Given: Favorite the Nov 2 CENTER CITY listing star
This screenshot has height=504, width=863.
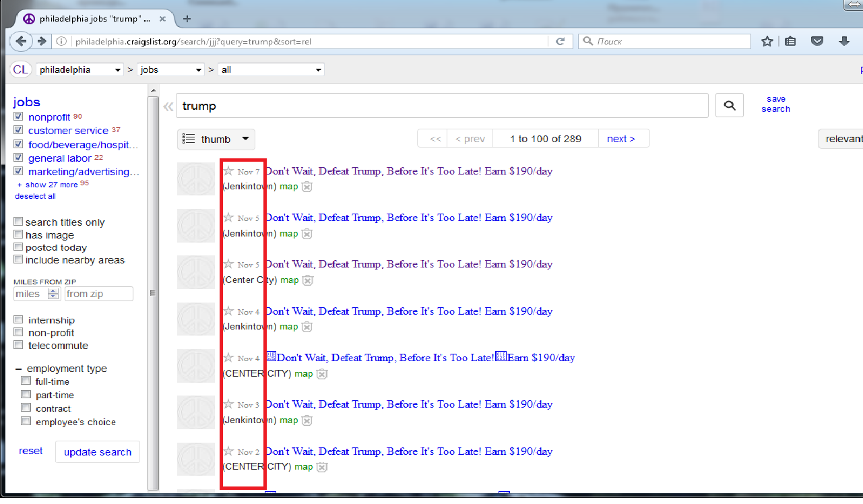Looking at the screenshot, I should pos(228,451).
